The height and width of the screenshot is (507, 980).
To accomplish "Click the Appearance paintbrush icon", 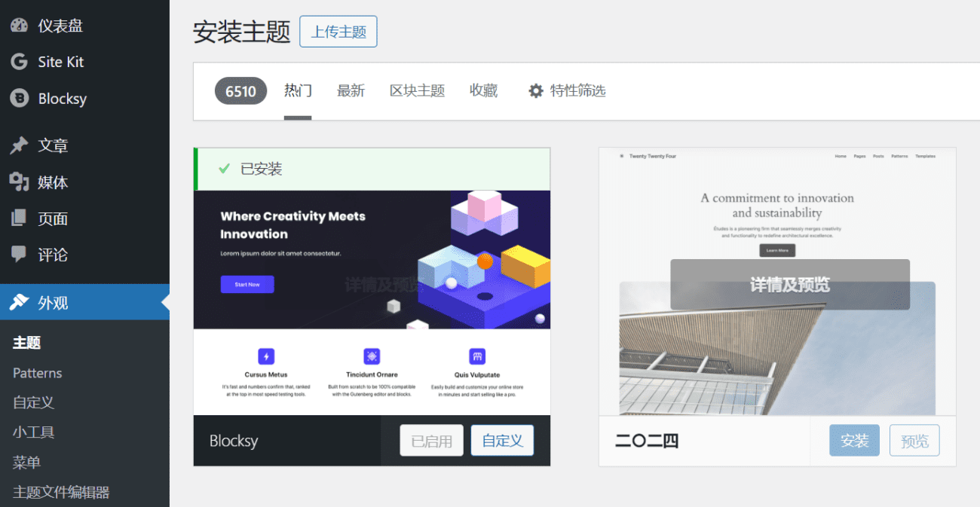I will pos(19,303).
